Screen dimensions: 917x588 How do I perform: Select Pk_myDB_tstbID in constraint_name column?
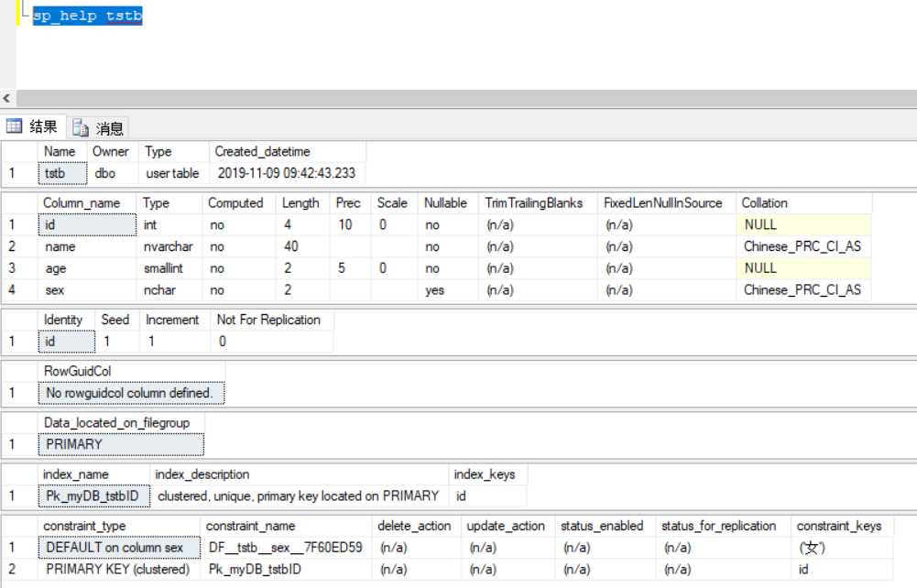pos(287,570)
